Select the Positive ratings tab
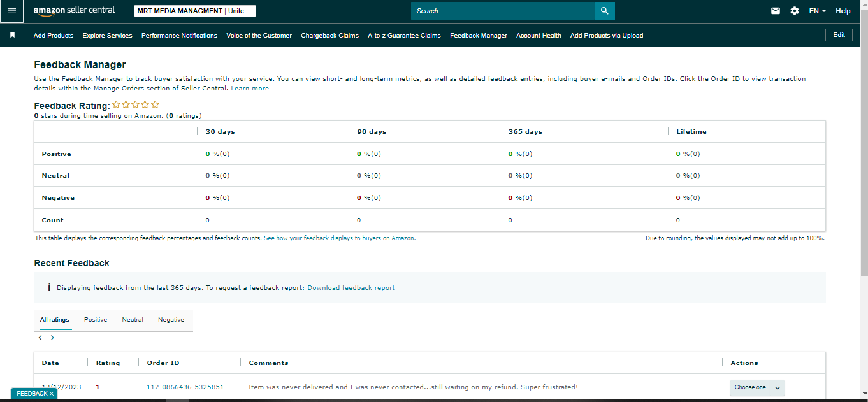The height and width of the screenshot is (402, 868). (96, 320)
